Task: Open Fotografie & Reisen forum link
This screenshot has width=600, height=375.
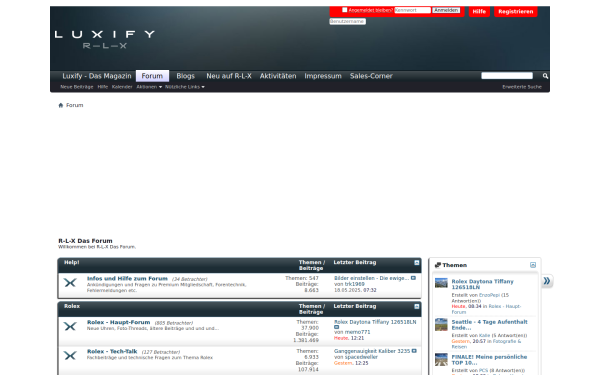Action: click(486, 344)
